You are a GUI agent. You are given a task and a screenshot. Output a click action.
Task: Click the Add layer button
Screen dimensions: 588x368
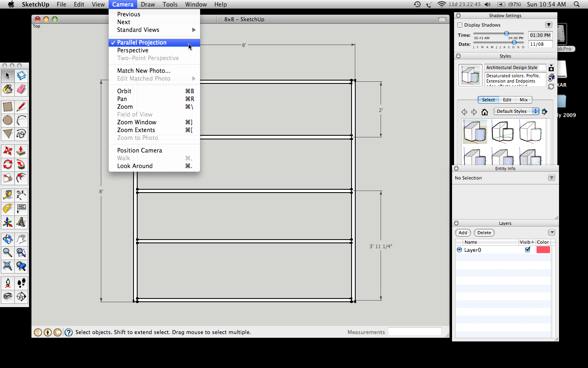click(463, 233)
